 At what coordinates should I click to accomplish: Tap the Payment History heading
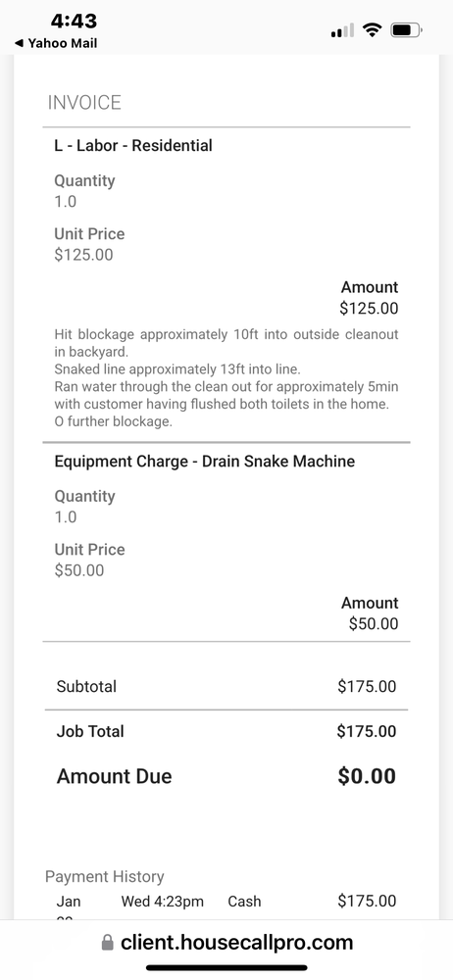point(105,876)
